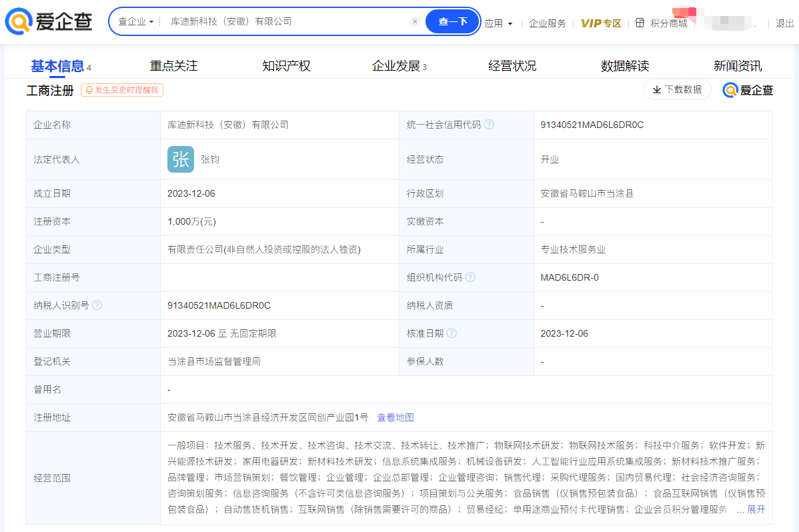Click the 查一下 search button
The image size is (799, 532).
[452, 21]
